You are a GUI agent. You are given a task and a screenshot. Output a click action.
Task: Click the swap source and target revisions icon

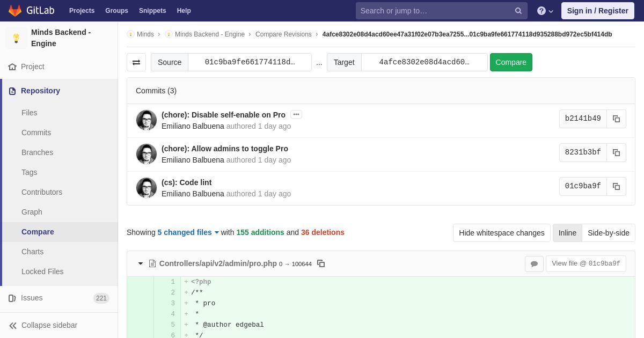[136, 62]
